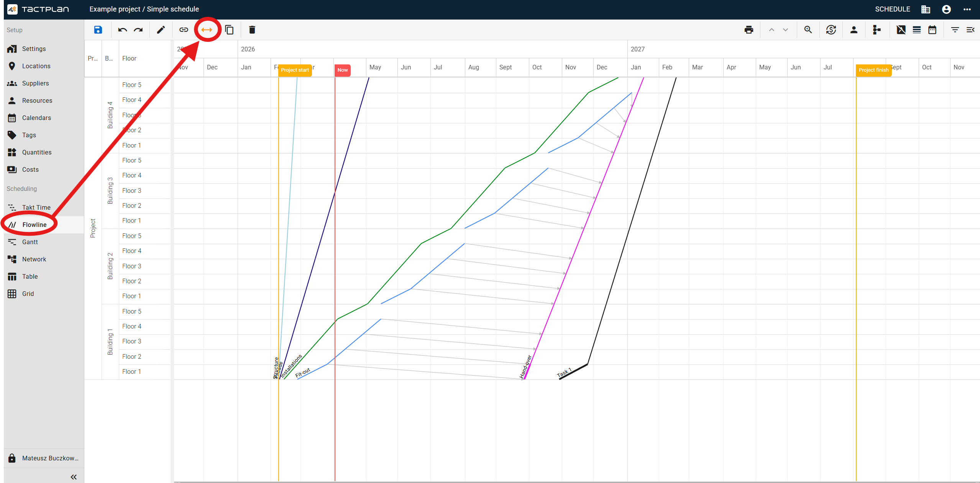Copy selection with the duplicate icon
980x483 pixels.
[x=230, y=30]
